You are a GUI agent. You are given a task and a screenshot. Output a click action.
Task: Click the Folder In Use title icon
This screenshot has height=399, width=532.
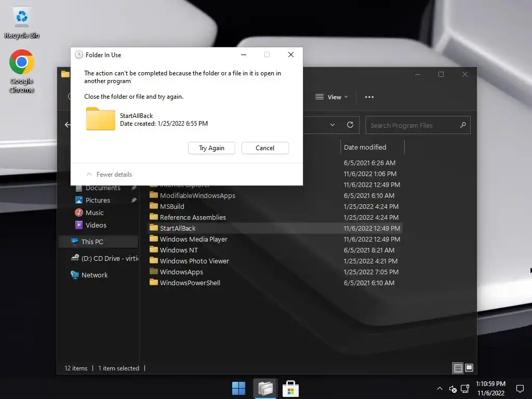point(79,55)
